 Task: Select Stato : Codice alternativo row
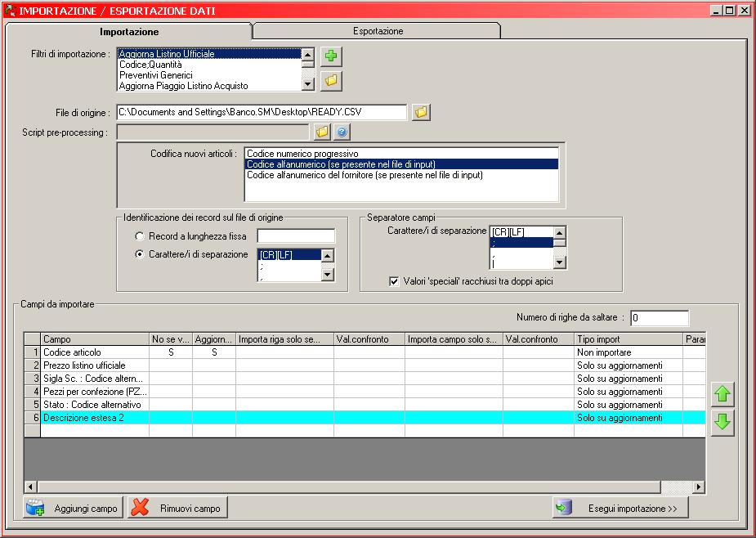(x=365, y=405)
